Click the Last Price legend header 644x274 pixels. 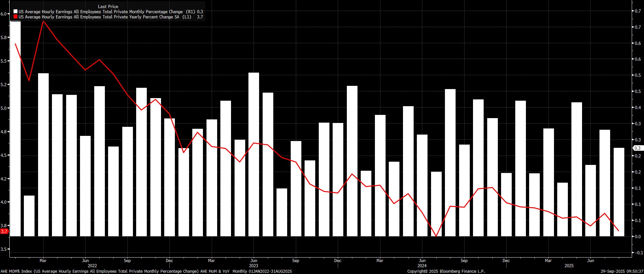tap(108, 6)
